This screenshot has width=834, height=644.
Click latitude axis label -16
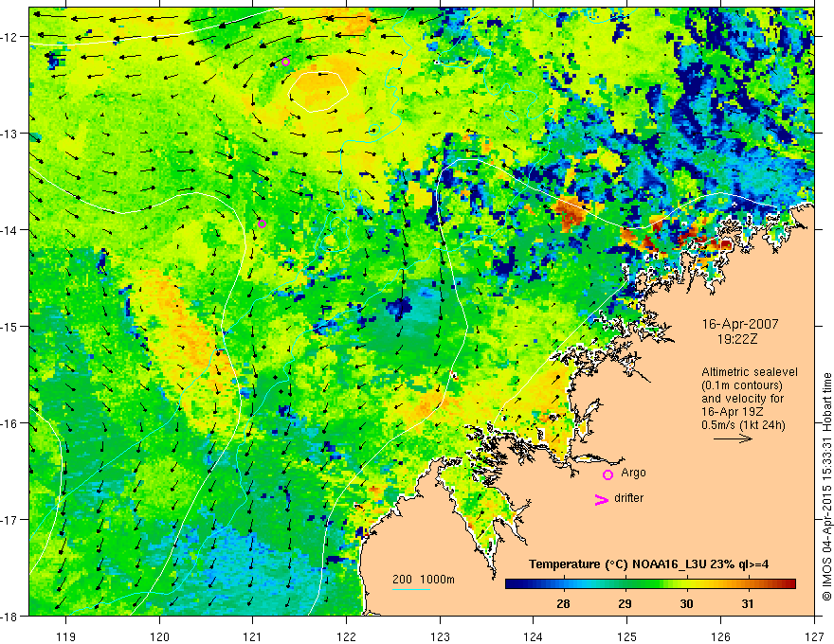point(10,423)
